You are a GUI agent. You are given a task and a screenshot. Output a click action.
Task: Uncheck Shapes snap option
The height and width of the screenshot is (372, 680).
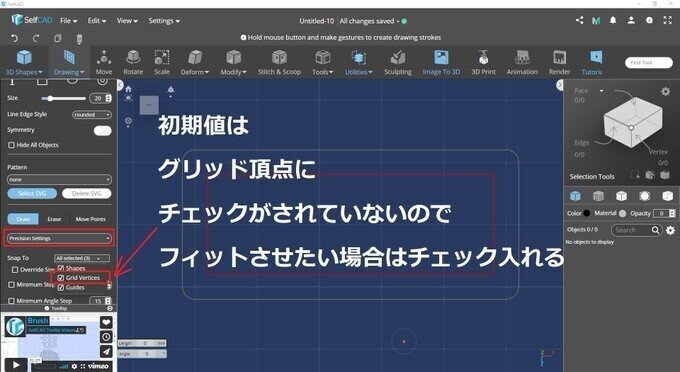pos(61,268)
